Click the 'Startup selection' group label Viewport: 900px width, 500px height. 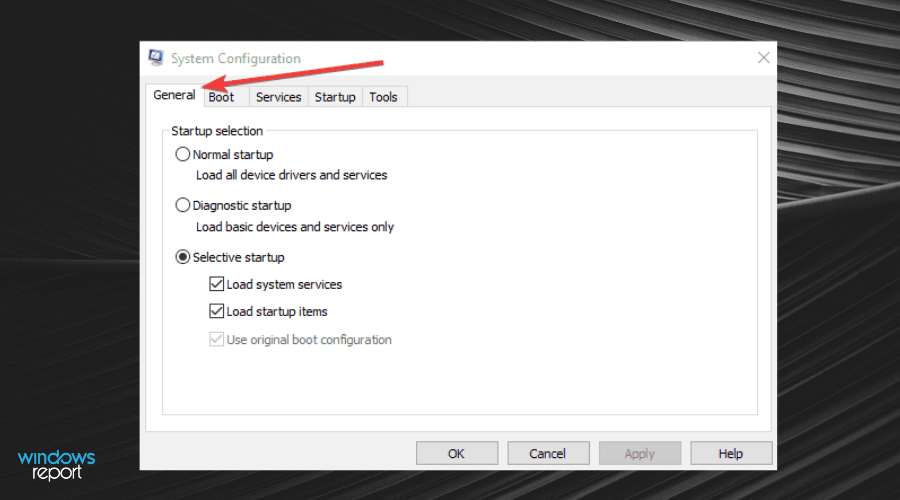(217, 131)
